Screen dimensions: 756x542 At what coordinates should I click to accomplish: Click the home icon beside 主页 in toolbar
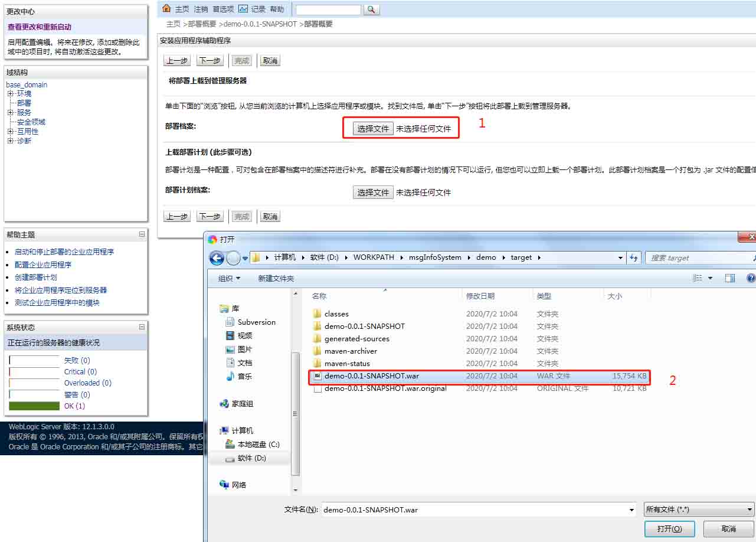click(x=166, y=9)
